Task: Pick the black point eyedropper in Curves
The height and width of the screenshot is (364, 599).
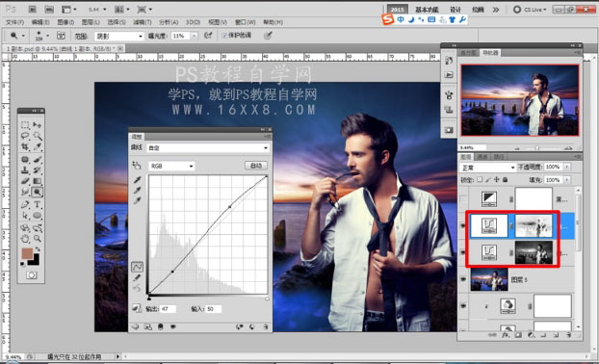Action: [137, 179]
